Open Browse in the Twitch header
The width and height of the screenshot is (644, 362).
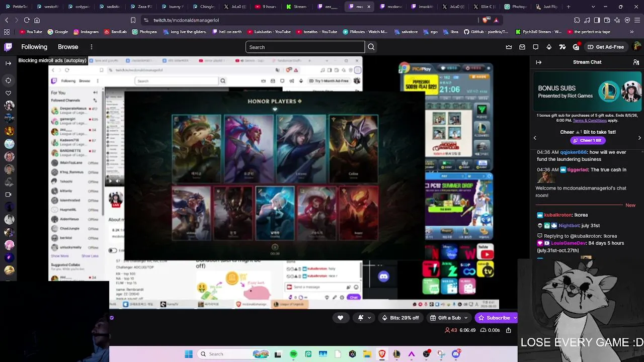click(68, 47)
